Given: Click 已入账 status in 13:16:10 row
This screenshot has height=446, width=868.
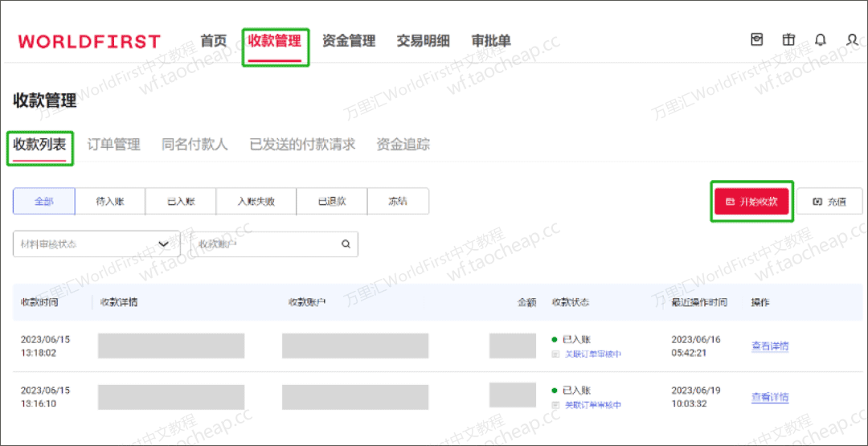Looking at the screenshot, I should click(576, 390).
